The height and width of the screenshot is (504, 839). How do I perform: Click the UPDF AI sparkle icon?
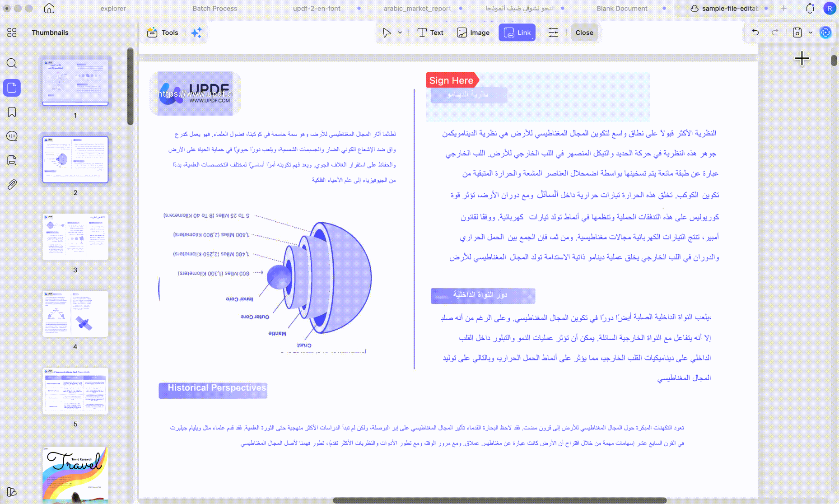coord(196,33)
